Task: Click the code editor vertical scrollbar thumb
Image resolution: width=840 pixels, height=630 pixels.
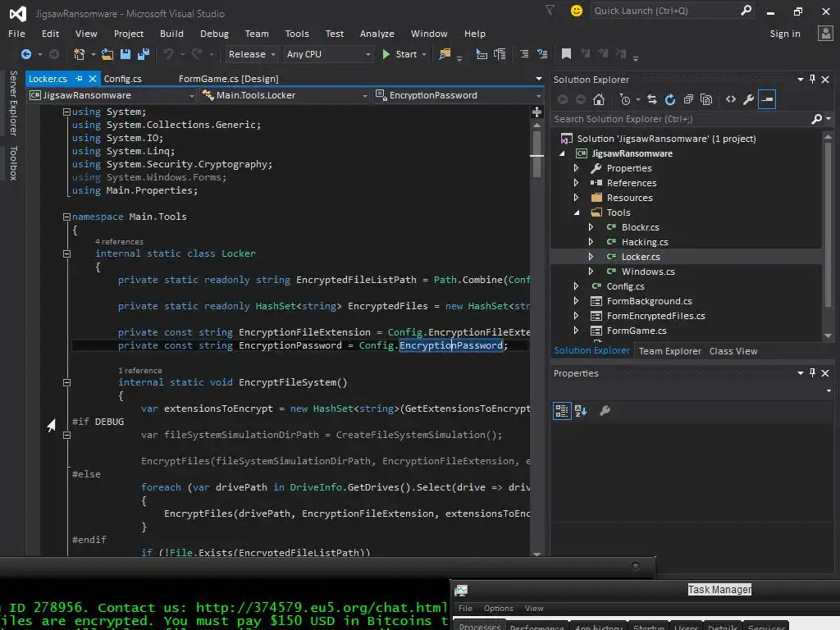Action: coord(536,153)
